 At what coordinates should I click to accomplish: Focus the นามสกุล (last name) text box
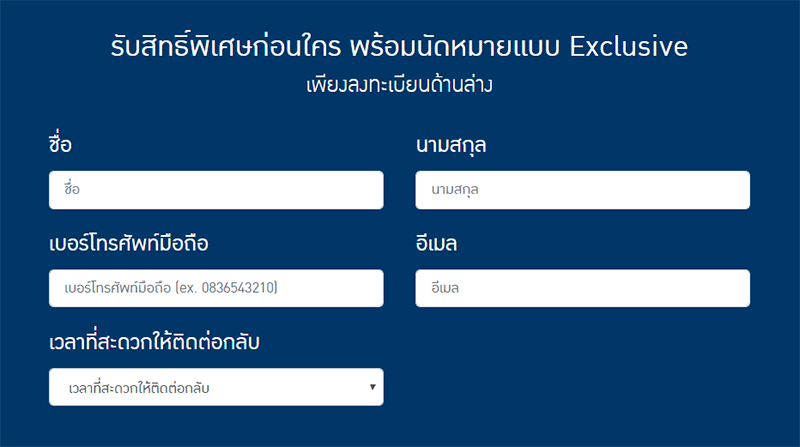(x=582, y=190)
